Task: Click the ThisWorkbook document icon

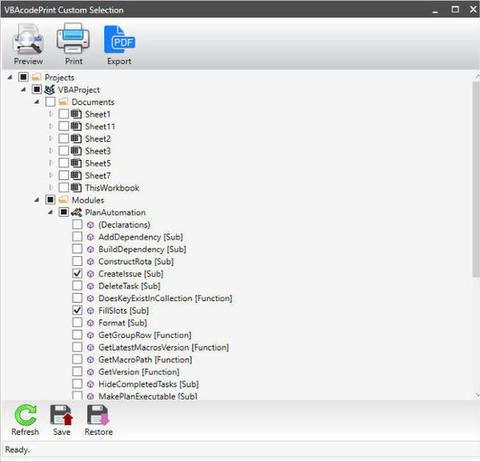Action: click(76, 188)
